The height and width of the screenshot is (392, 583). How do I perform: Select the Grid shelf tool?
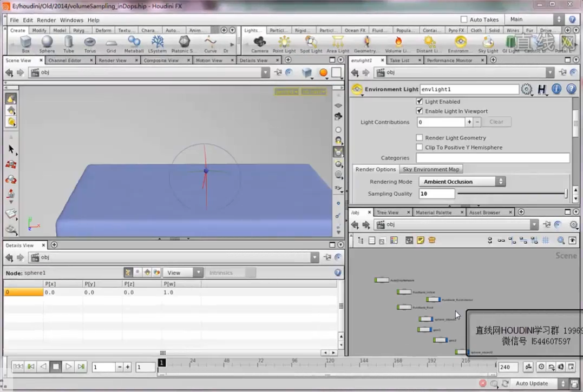(111, 44)
